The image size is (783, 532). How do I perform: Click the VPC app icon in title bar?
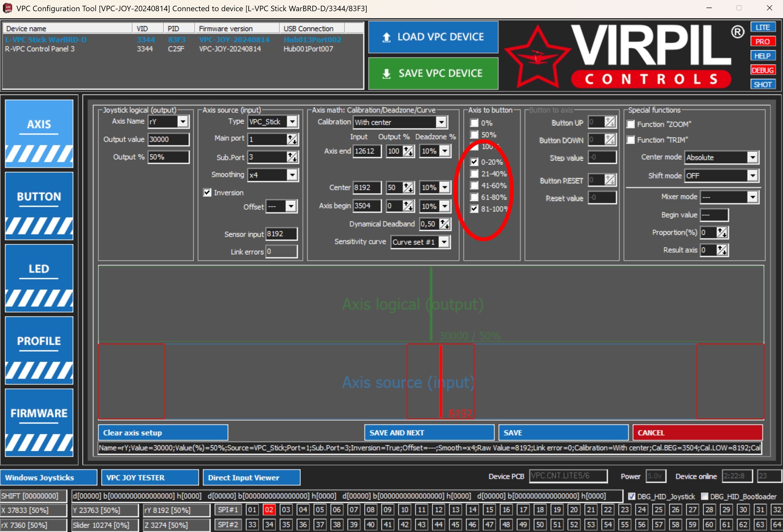pyautogui.click(x=7, y=8)
